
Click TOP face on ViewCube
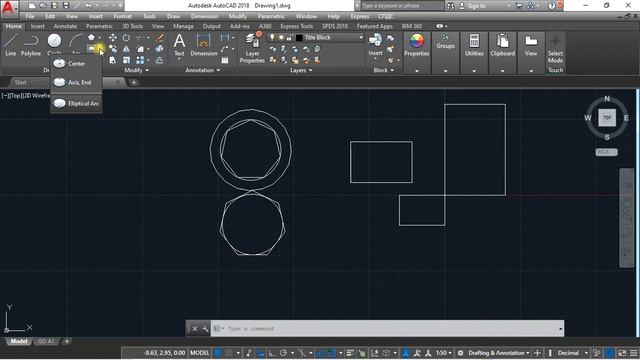(x=607, y=118)
